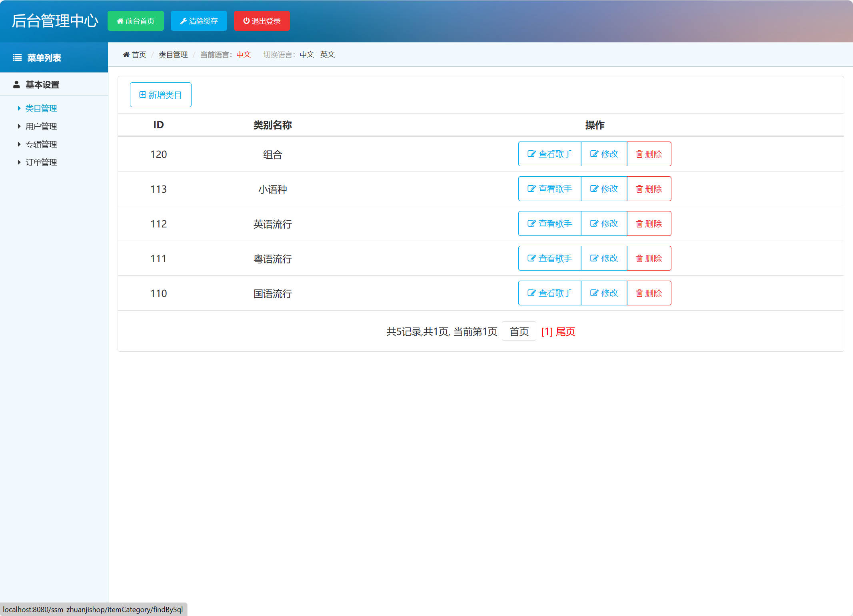Click the trash icon to delete 国语流行
This screenshot has width=853, height=616.
pos(639,293)
